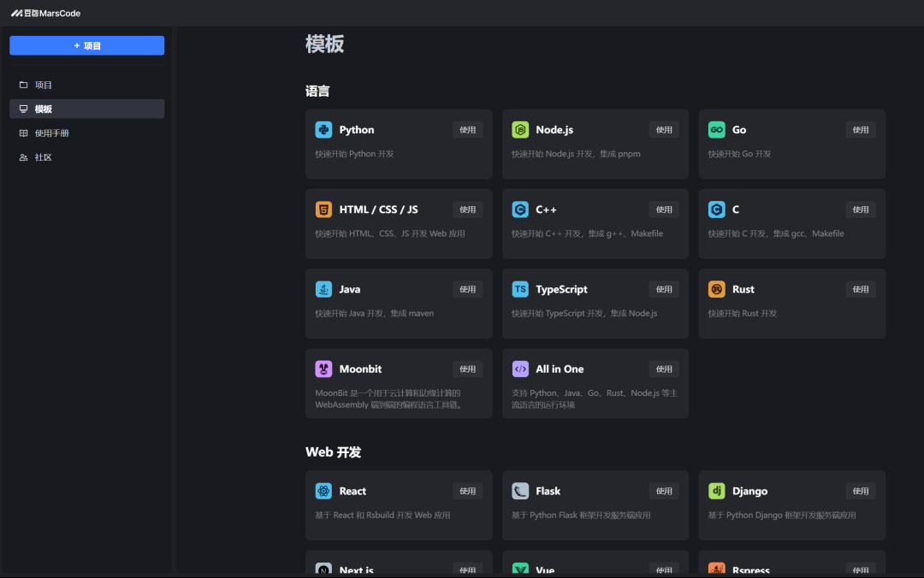
Task: Use the HTML / CSS / JS template
Action: pyautogui.click(x=467, y=209)
